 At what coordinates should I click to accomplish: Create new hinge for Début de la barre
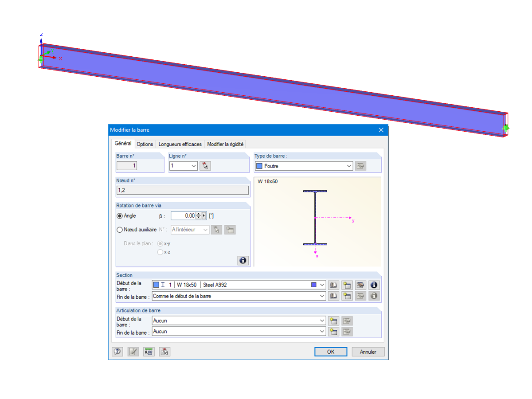pos(333,321)
